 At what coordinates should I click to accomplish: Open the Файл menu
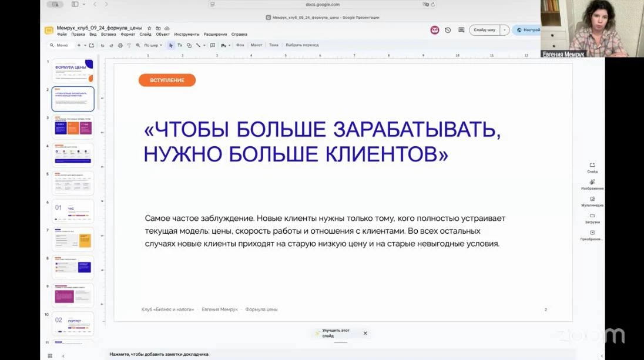coord(62,35)
